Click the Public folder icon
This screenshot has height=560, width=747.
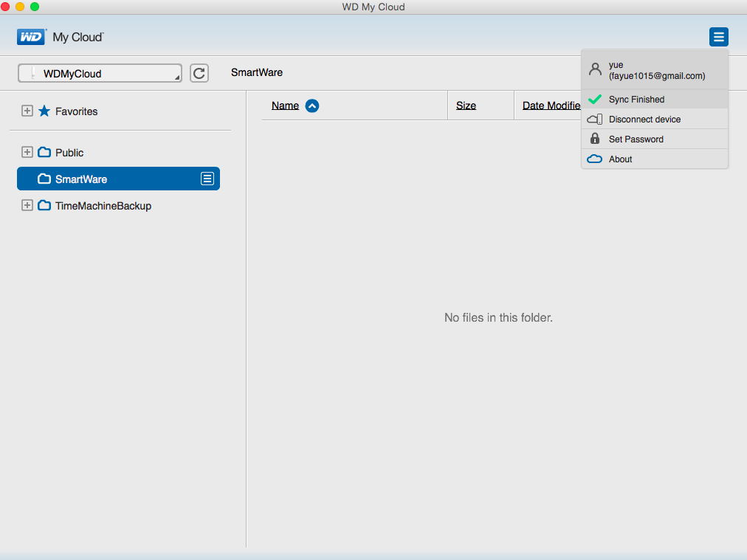44,153
